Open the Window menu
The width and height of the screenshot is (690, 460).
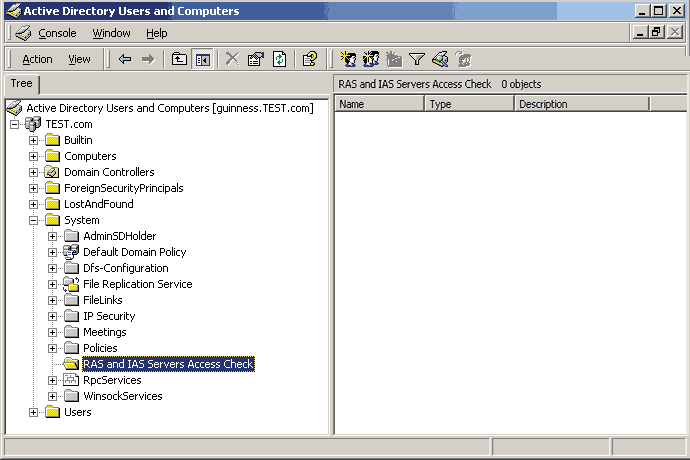111,33
